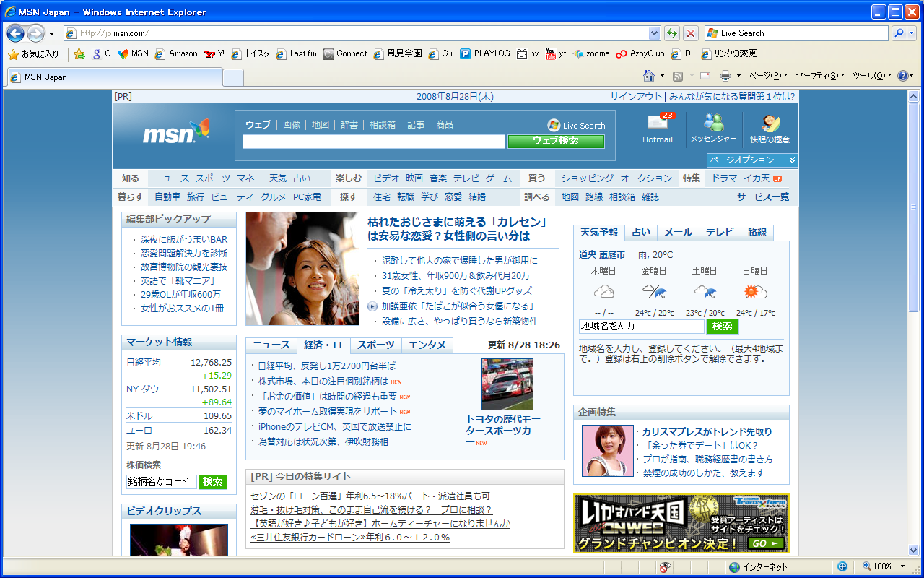Open the Home button dropdown arrow
The image size is (924, 578).
pos(661,76)
